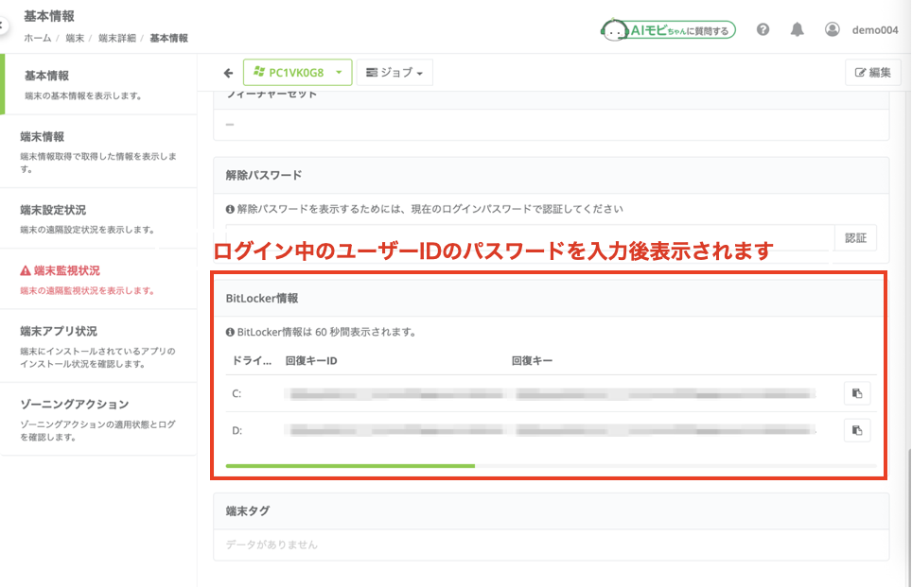This screenshot has height=588, width=912.
Task: Click the 編集 edit button
Action: pos(872,73)
